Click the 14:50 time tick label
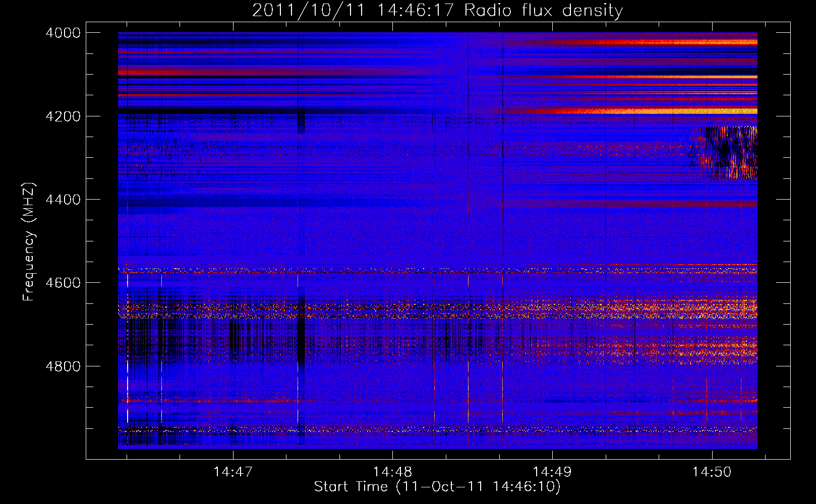816x504 pixels. [712, 472]
